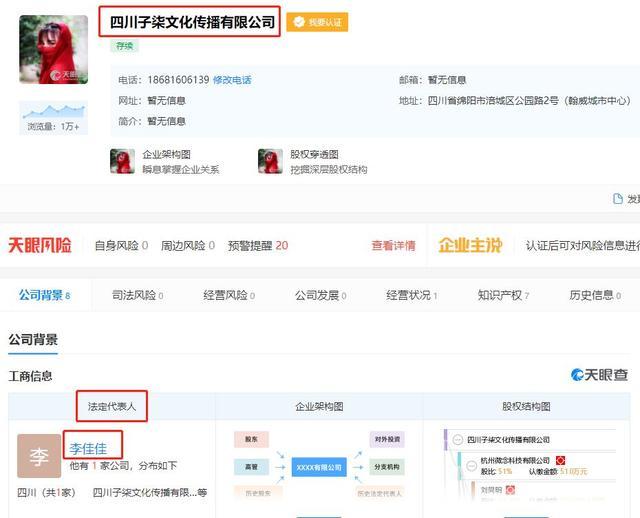Collapse the 杭州微念科技有限公司 equity node
640x518 pixels.
(472, 466)
